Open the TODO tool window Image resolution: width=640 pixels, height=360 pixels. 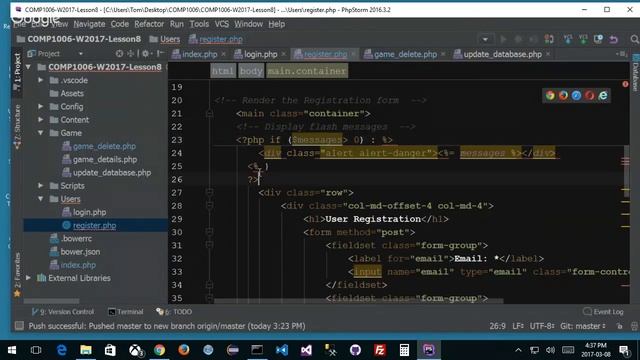pyautogui.click(x=174, y=312)
